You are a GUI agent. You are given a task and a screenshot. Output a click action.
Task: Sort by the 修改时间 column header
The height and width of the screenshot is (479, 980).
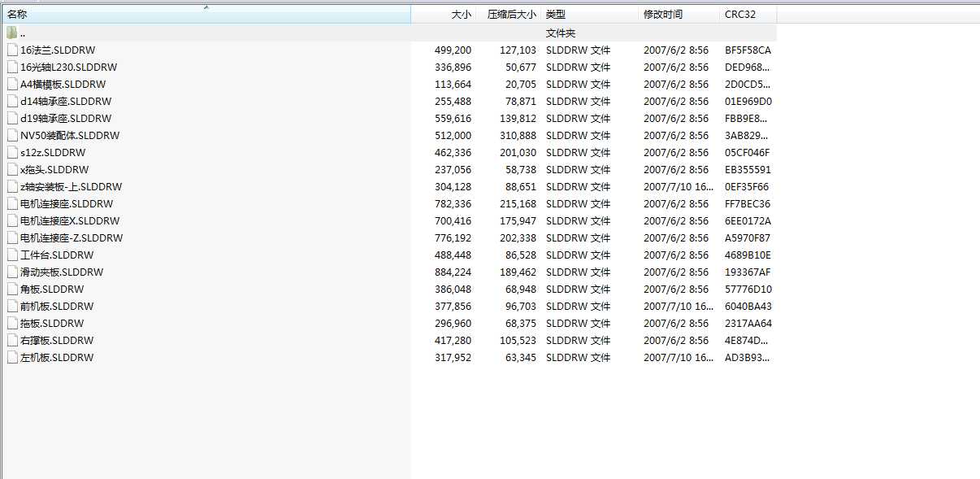click(680, 15)
